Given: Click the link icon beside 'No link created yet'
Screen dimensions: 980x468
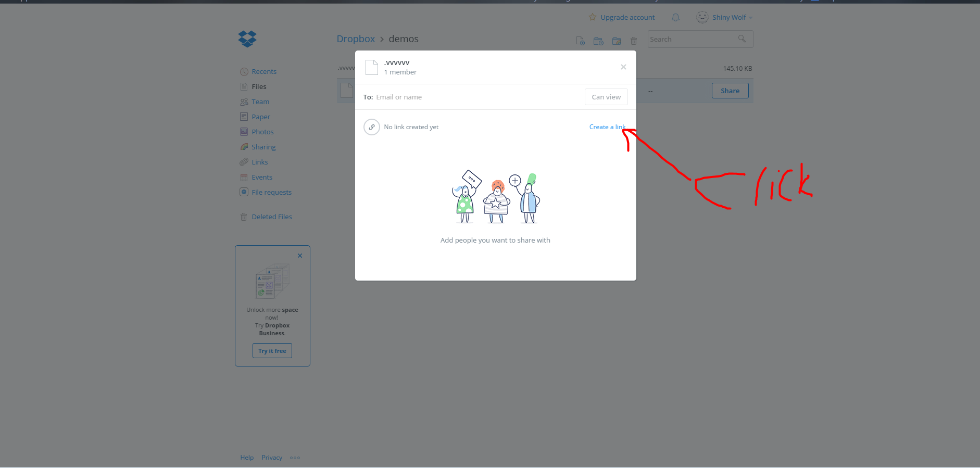Looking at the screenshot, I should (x=372, y=127).
